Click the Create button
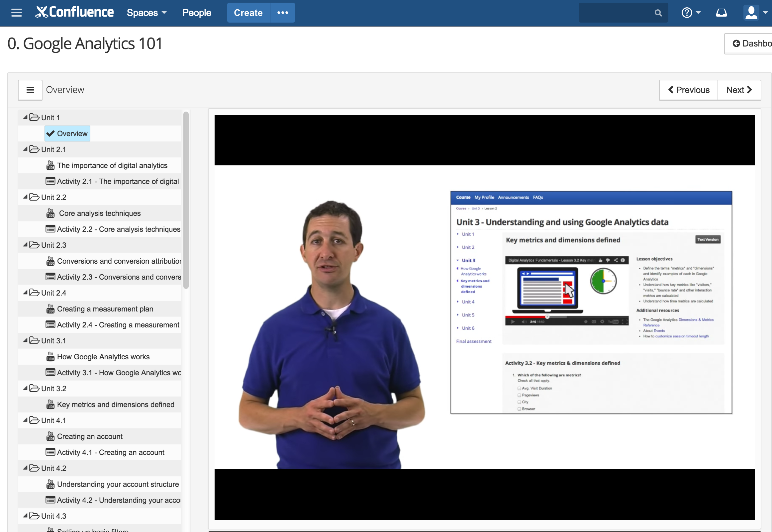The width and height of the screenshot is (772, 532). (248, 13)
